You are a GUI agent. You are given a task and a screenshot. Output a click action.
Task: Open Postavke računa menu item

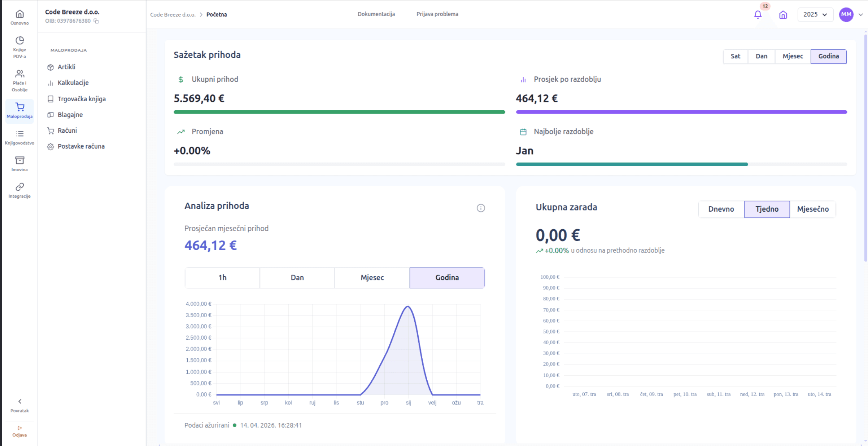[81, 146]
